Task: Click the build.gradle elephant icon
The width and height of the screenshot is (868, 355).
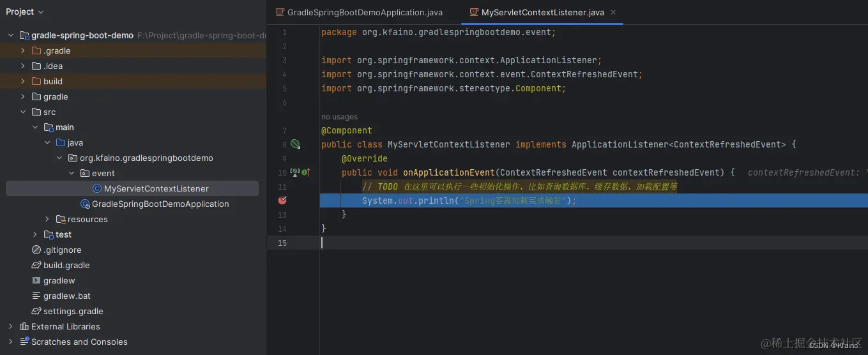Action: [x=36, y=265]
